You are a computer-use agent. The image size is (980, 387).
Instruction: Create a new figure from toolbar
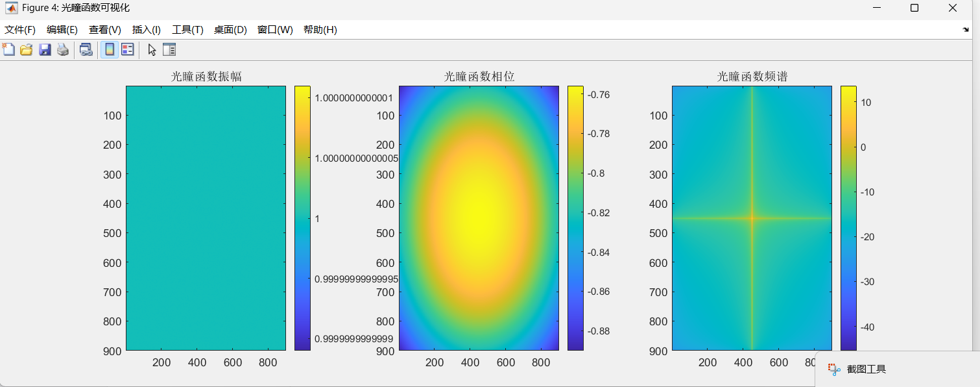click(8, 49)
